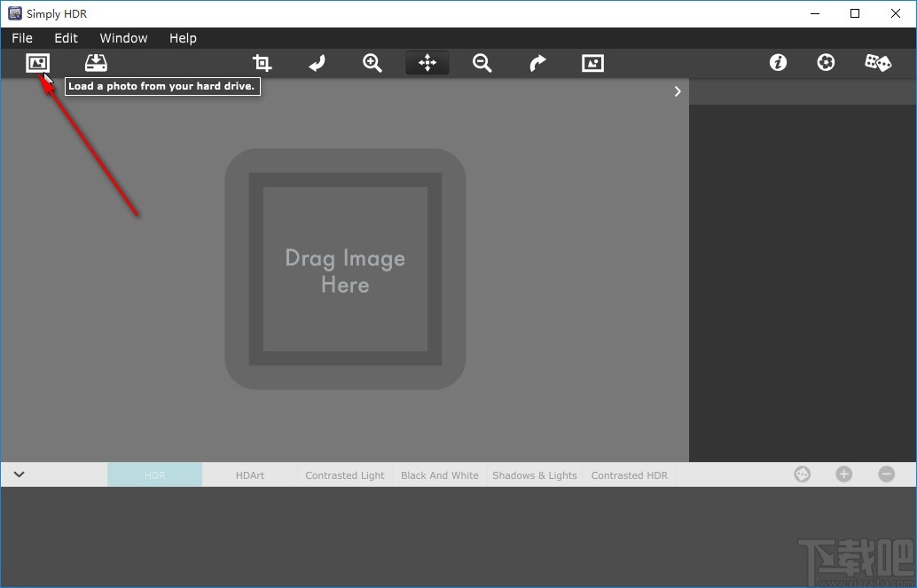Open the Edit menu

pos(66,38)
